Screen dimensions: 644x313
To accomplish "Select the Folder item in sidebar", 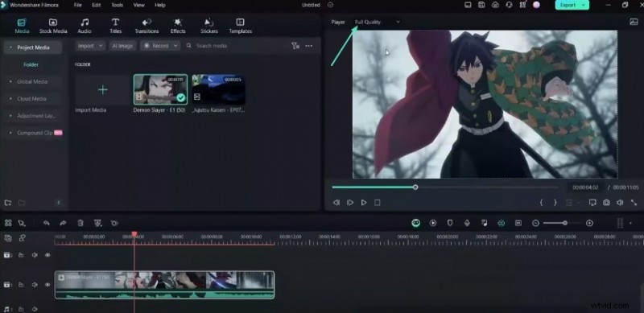I will (31, 64).
